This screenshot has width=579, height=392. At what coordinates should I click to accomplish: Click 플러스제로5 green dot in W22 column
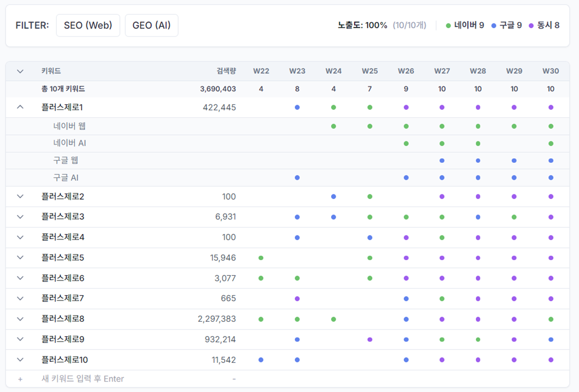[261, 258]
